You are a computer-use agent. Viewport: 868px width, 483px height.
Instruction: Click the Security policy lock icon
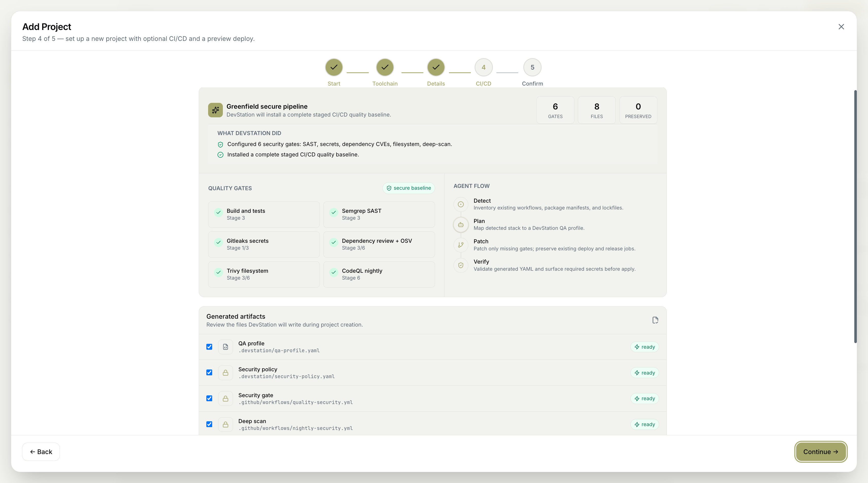pyautogui.click(x=225, y=373)
